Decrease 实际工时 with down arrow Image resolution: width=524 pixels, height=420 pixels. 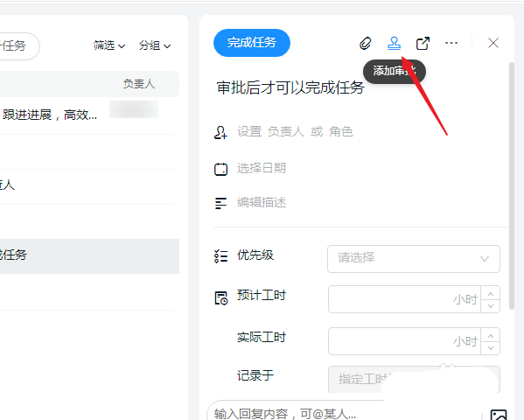coord(491,347)
